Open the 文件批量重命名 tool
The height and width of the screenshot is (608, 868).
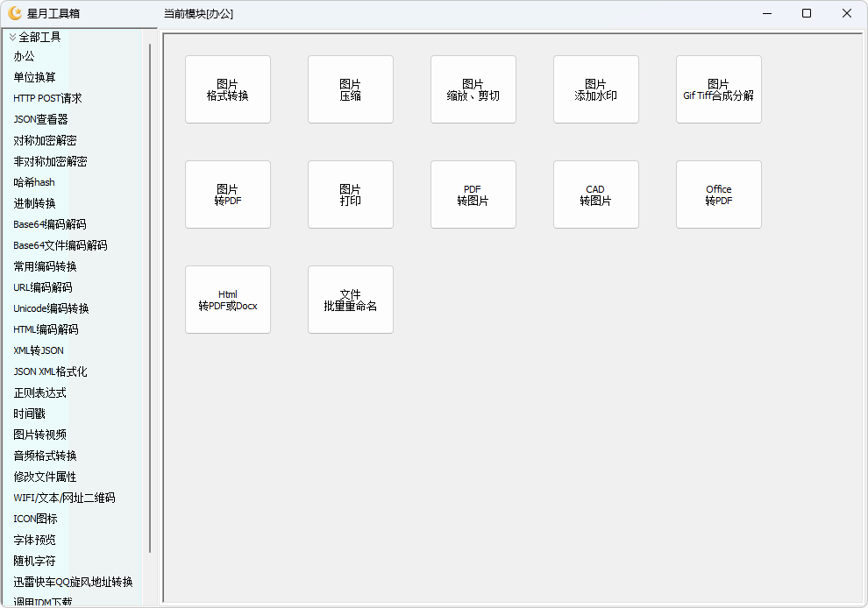click(351, 300)
